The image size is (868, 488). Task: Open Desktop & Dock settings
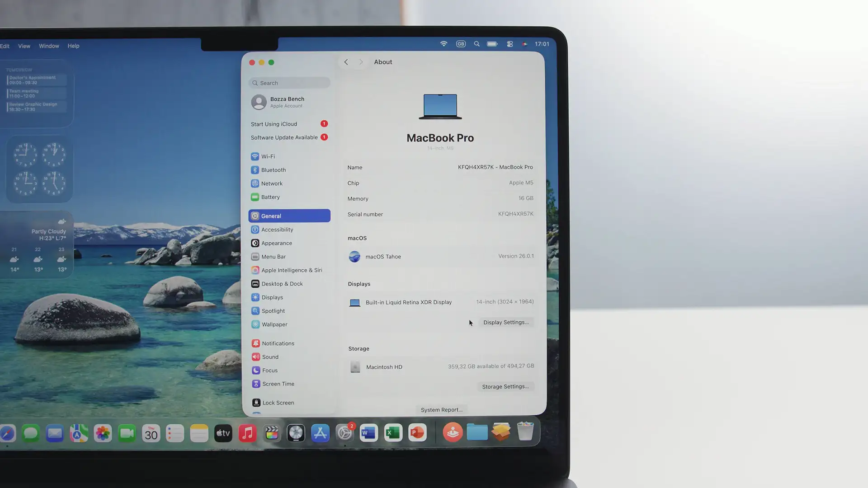pyautogui.click(x=282, y=284)
